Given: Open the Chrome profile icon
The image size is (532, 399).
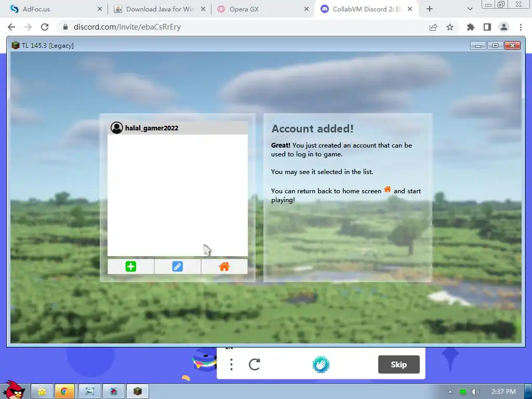Looking at the screenshot, I should (504, 27).
